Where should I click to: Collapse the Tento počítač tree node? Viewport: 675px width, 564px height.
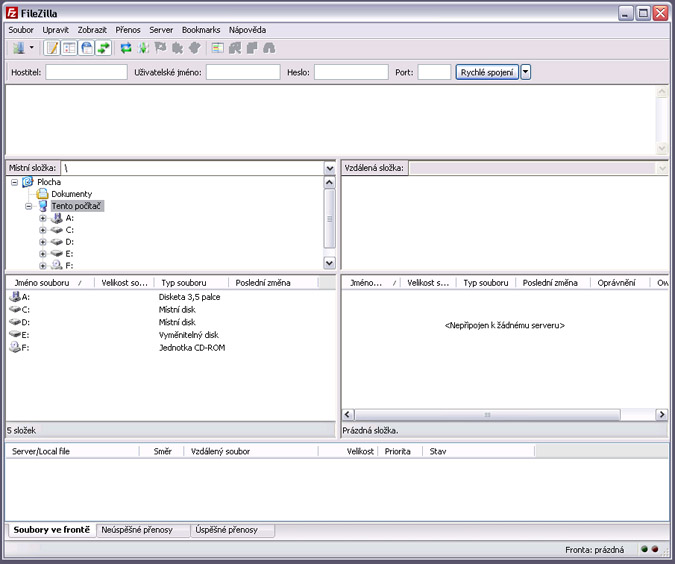coord(29,206)
